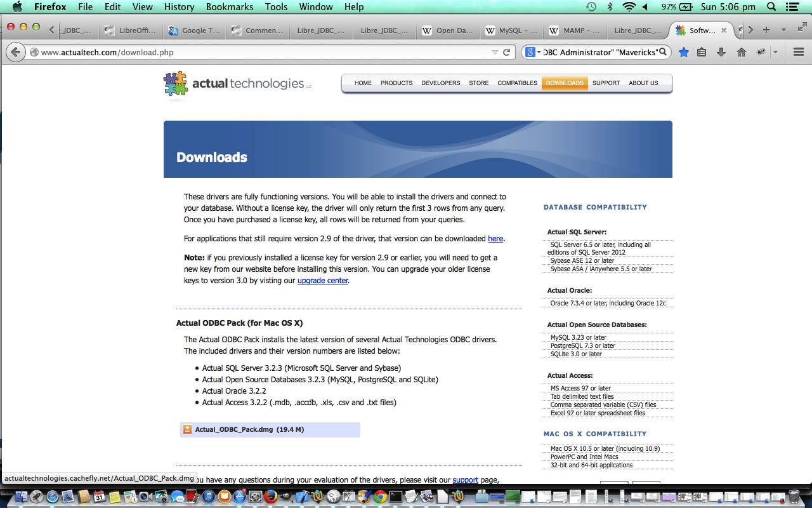Run the search with magnifier icon
The image size is (812, 508).
[x=663, y=52]
